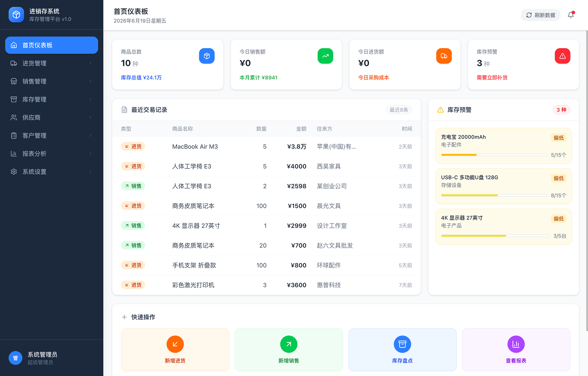Click the plus icon beside 快速操作
This screenshot has height=376, width=588.
(124, 317)
